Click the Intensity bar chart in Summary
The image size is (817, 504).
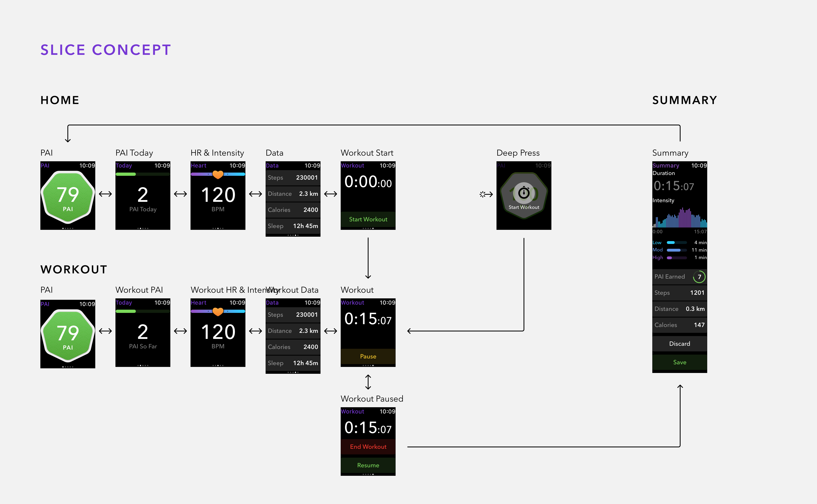pos(680,218)
